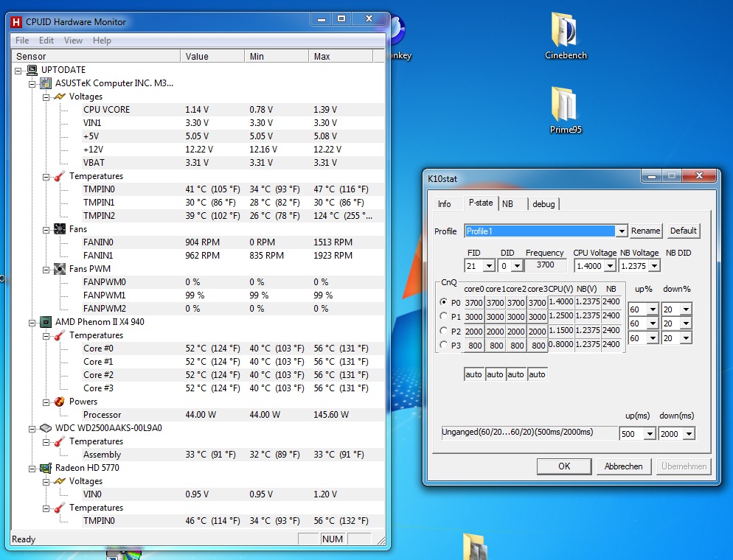Open the NB Voltage 1.2375 dropdown
Screen dimensions: 733x560
tap(655, 266)
